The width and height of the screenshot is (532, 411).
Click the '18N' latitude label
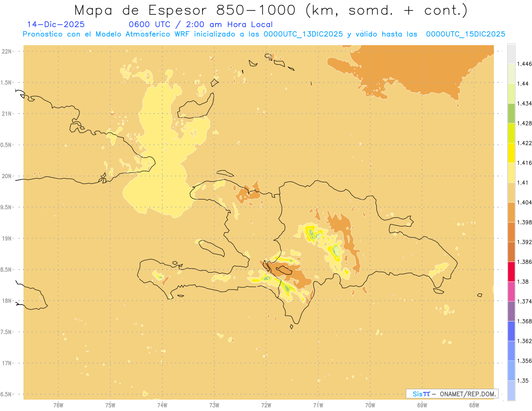click(x=8, y=301)
